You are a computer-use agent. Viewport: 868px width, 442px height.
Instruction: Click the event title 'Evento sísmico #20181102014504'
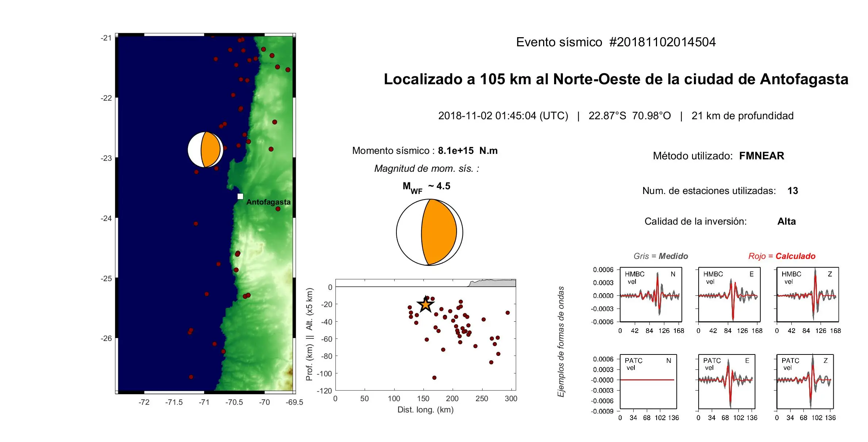(x=616, y=42)
